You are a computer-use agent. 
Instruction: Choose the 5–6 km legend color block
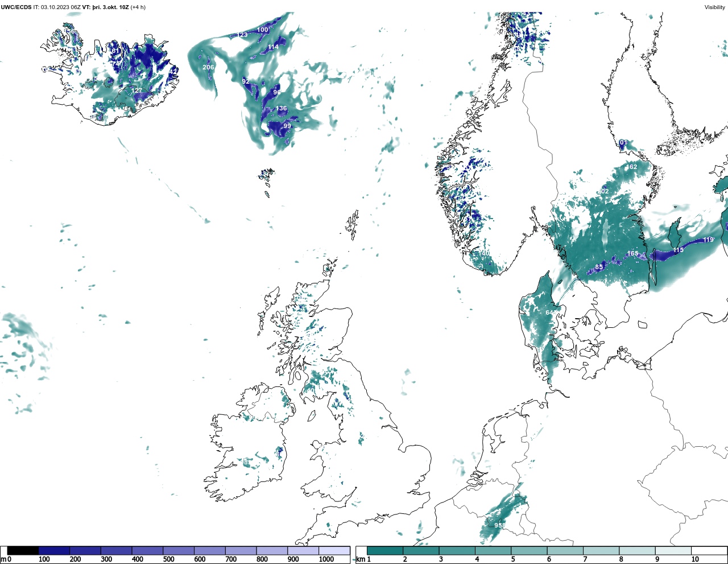[x=529, y=551]
